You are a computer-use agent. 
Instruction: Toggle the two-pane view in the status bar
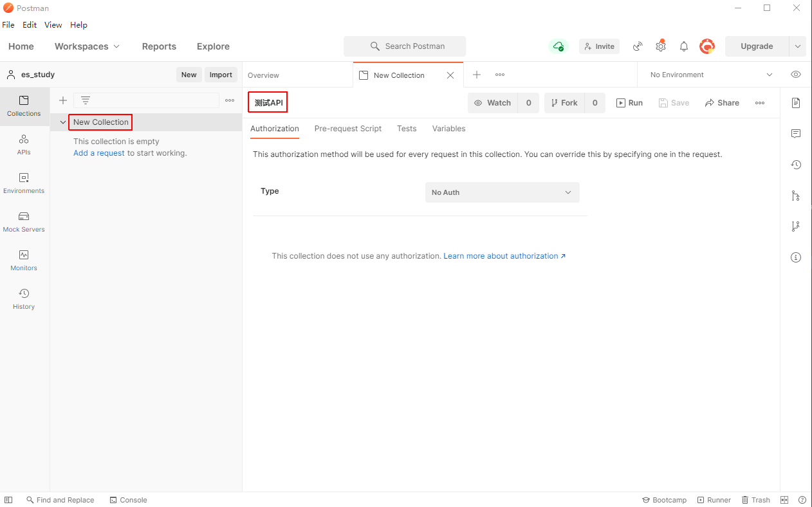784,500
